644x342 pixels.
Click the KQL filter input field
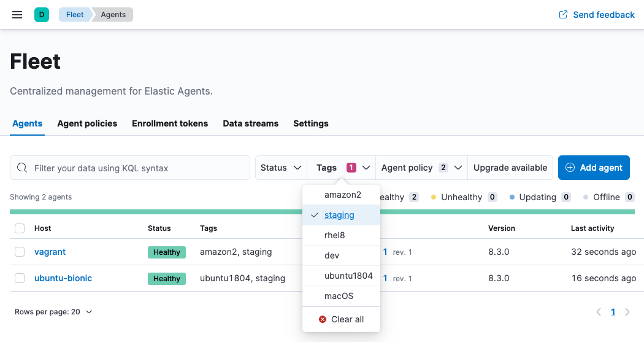tap(138, 168)
